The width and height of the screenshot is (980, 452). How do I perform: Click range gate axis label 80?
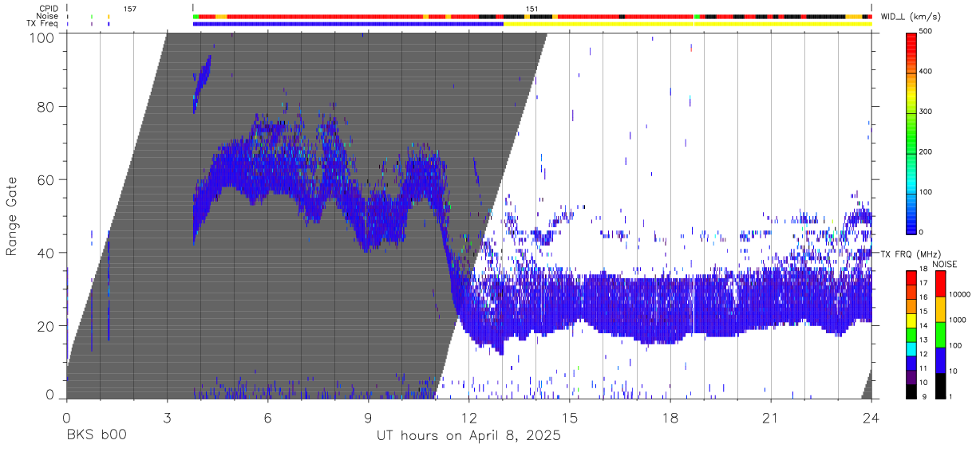pos(45,107)
